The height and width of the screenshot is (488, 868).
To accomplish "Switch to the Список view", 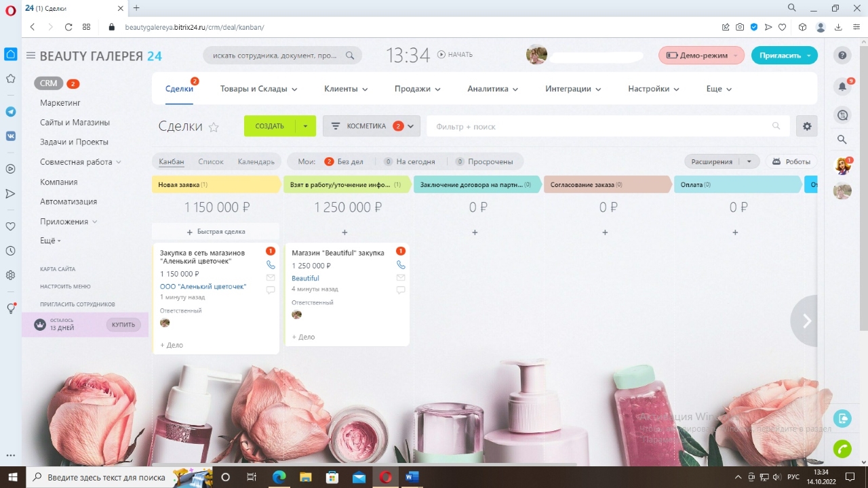I will (x=211, y=162).
